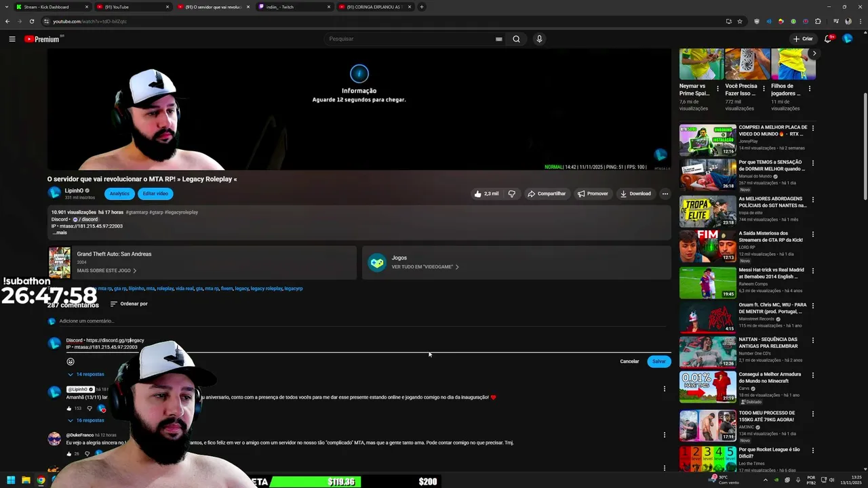
Task: Expand the 16 respostas replies
Action: pos(85,420)
